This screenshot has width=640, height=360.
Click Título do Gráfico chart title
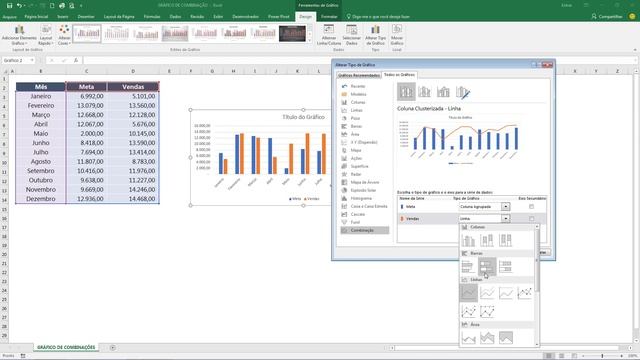coord(303,117)
